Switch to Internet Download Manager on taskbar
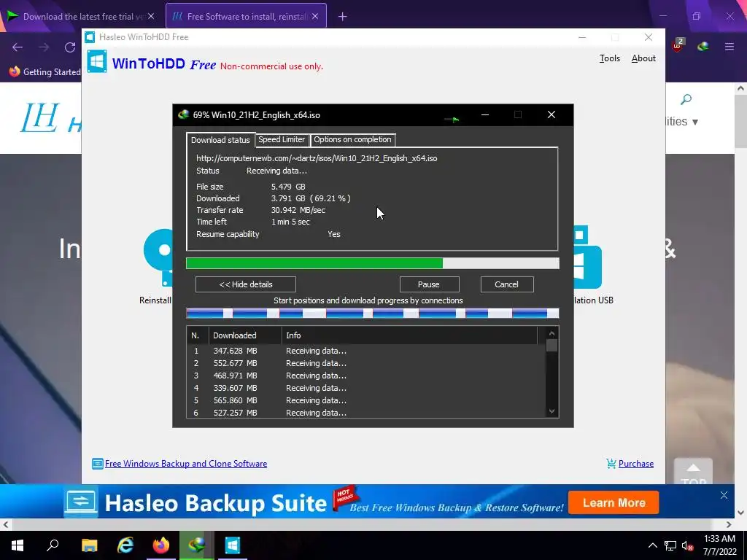 [x=196, y=545]
